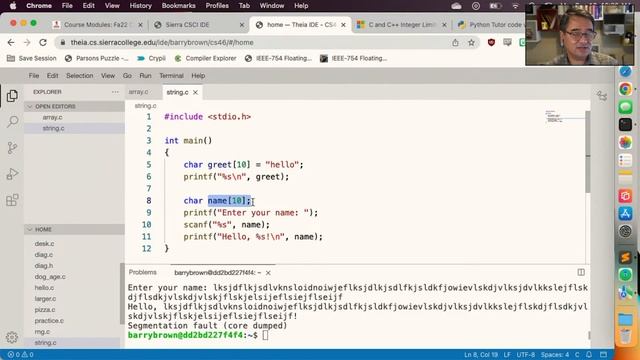Viewport: 640px width, 360px height.
Task: Switch to C and C++ Integer Limits tab
Action: tap(401, 25)
